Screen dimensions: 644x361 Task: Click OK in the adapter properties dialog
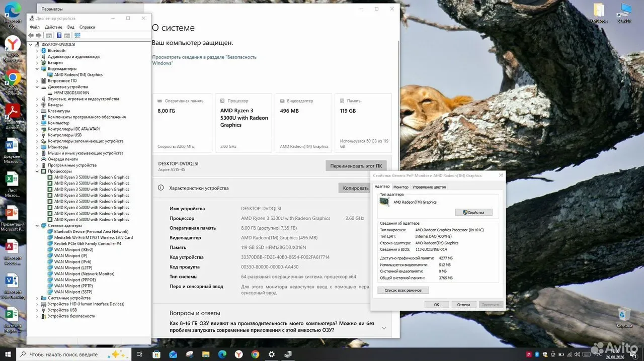[437, 305]
